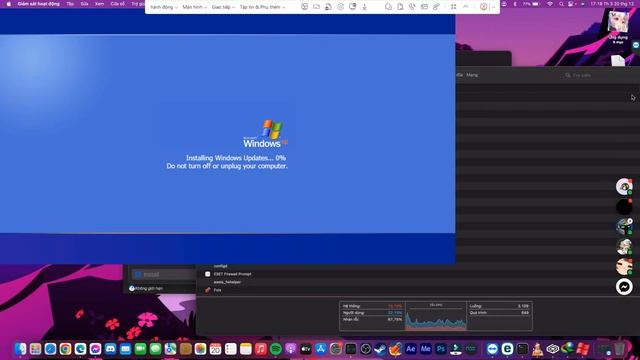Open Apple TV from the Dock
This screenshot has width=640, height=360.
306,349
